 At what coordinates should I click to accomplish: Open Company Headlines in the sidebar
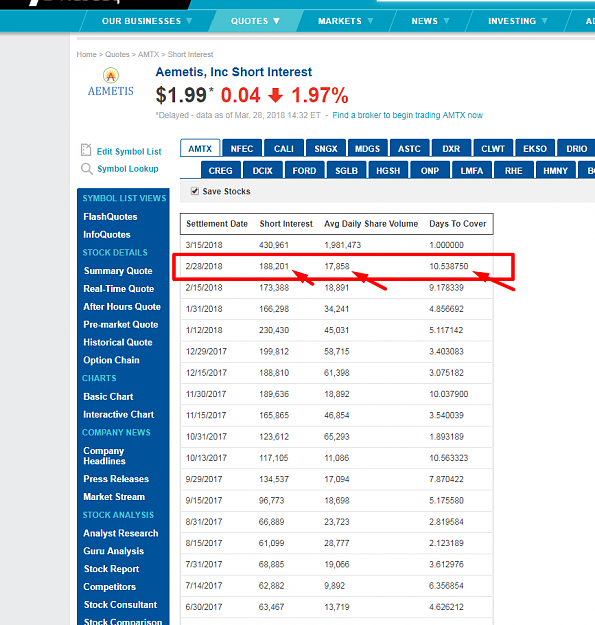[104, 456]
